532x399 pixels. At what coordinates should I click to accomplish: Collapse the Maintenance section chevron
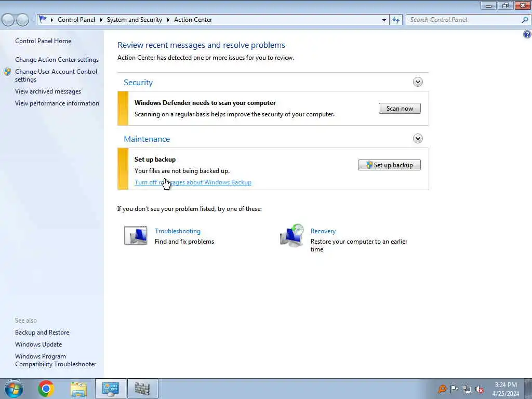(x=418, y=138)
